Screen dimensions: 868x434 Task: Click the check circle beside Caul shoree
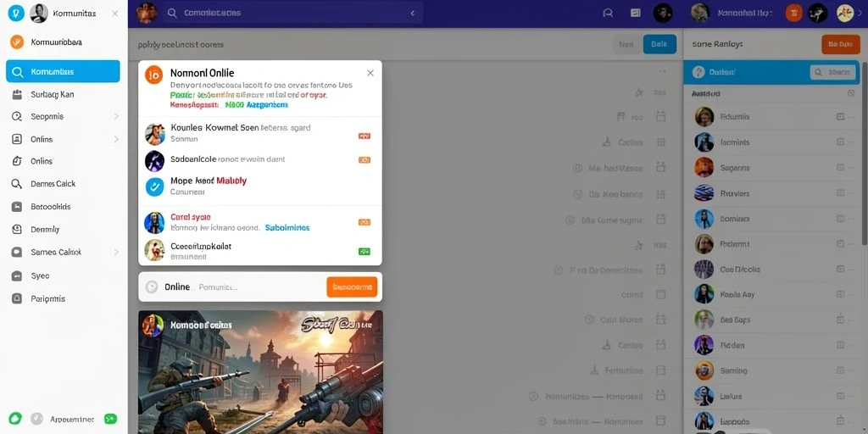coord(589,320)
